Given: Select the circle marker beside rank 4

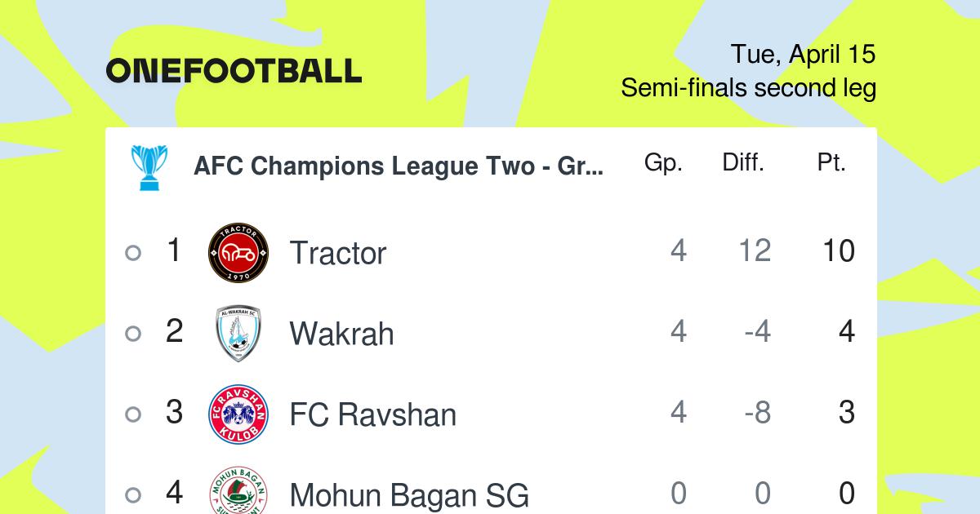Looking at the screenshot, I should [133, 494].
